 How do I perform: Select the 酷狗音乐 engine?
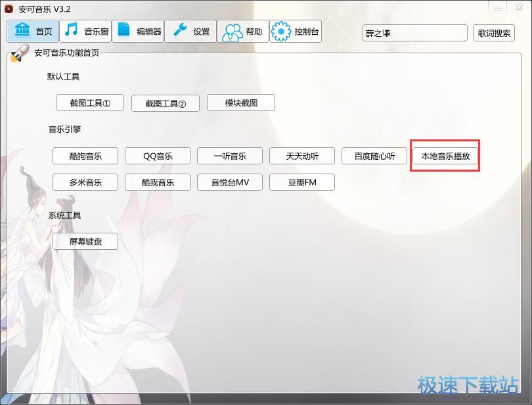click(85, 156)
